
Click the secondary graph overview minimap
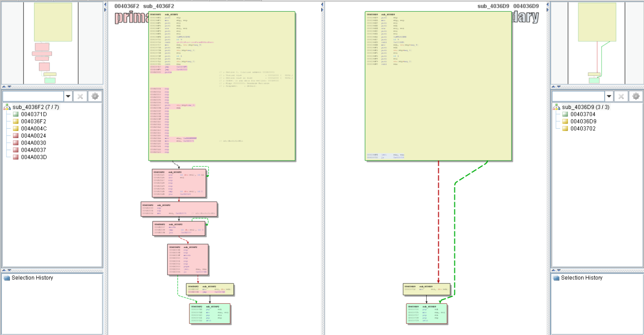597,43
